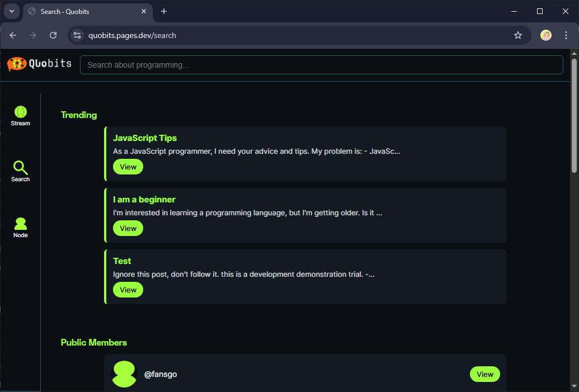Open the Chrome profile avatar
The width and height of the screenshot is (579, 392).
(x=546, y=35)
